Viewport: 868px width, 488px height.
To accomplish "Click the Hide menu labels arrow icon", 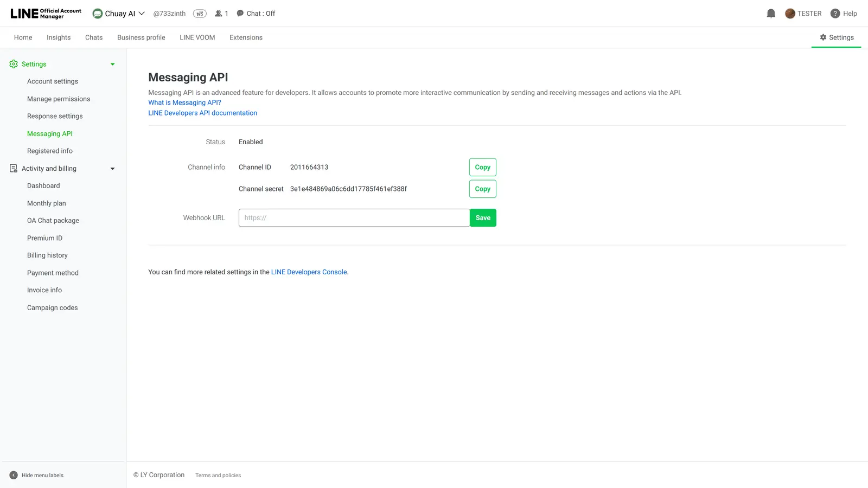I will pyautogui.click(x=14, y=475).
